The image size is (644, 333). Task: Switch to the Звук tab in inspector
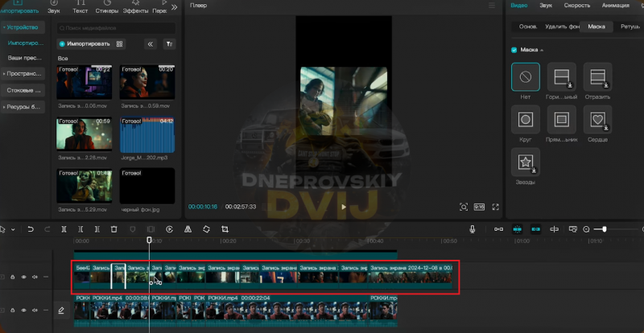(546, 6)
